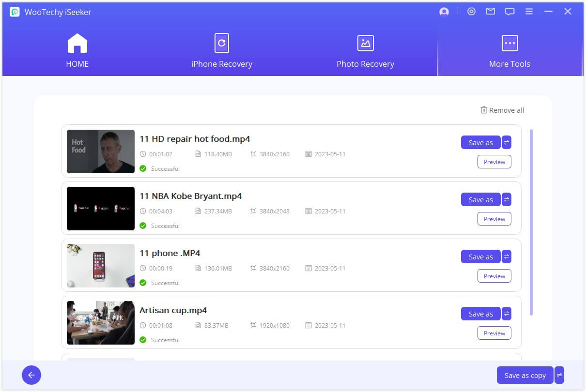Click the user account avatar icon
The image size is (586, 392).
pyautogui.click(x=444, y=12)
